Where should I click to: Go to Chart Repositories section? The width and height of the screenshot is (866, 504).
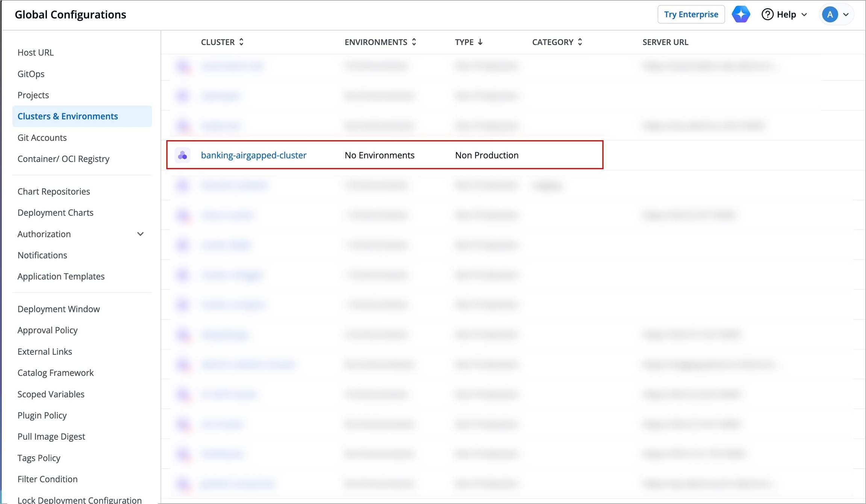[54, 191]
